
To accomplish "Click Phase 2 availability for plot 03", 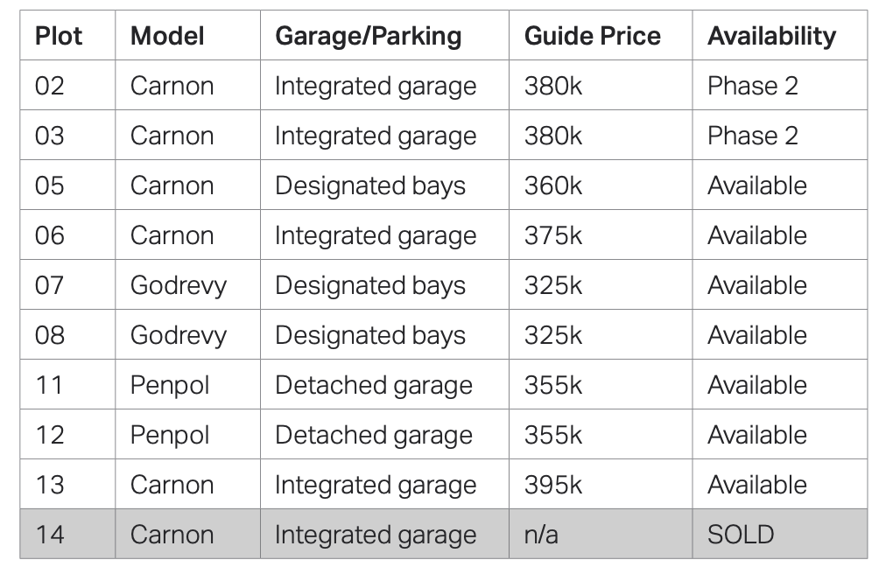I will [x=752, y=136].
